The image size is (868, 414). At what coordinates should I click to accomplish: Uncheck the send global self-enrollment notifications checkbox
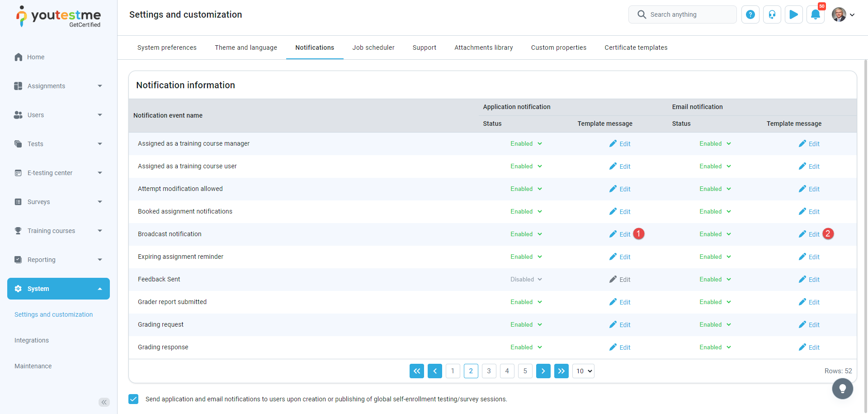133,399
